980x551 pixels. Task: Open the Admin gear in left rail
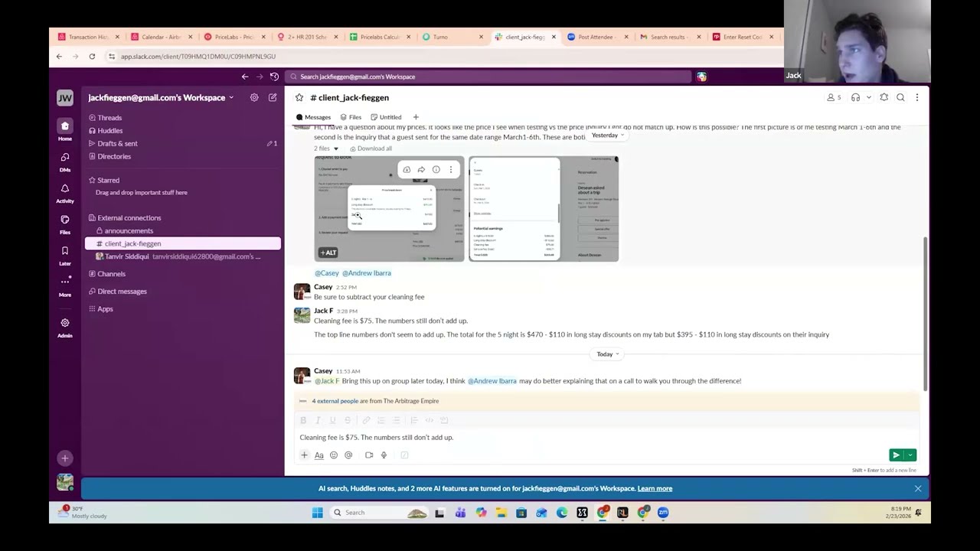coord(65,327)
